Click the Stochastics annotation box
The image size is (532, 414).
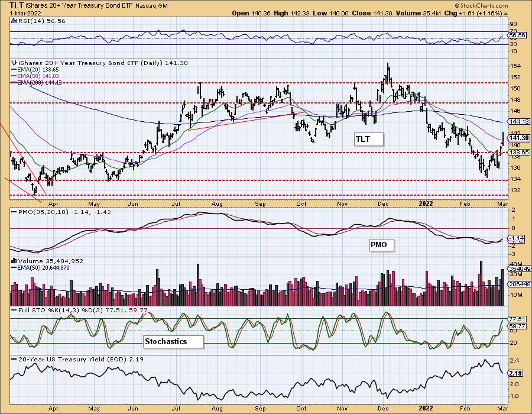174,341
